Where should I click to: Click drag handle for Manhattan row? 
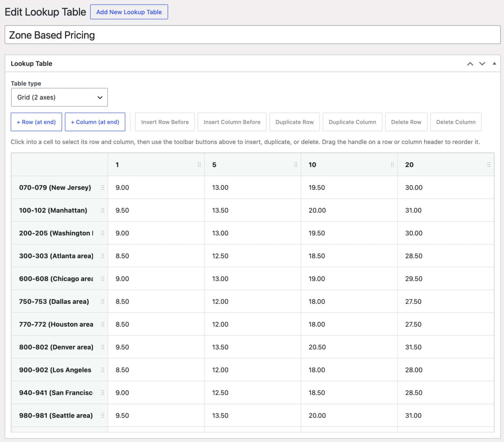(103, 210)
